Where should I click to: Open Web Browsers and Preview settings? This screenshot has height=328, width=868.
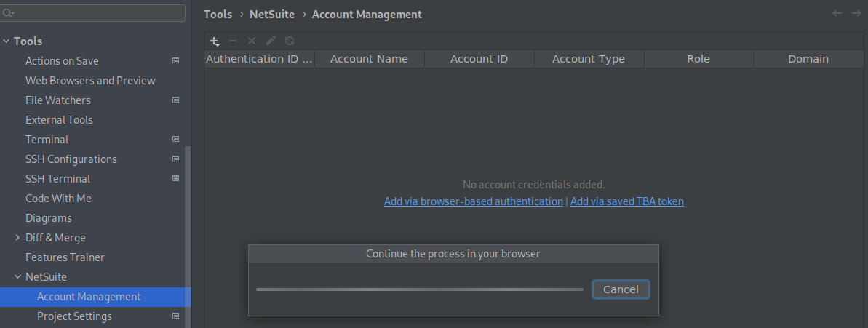[90, 80]
